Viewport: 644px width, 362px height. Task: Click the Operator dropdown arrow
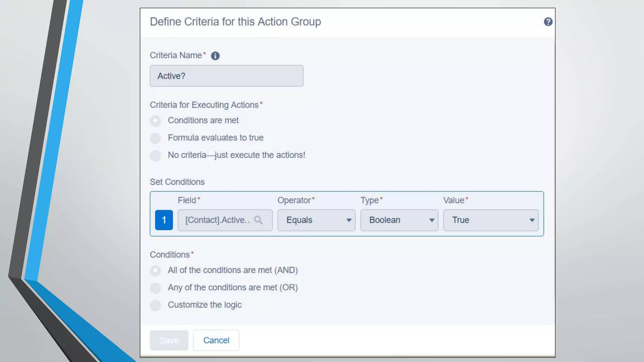(x=349, y=220)
